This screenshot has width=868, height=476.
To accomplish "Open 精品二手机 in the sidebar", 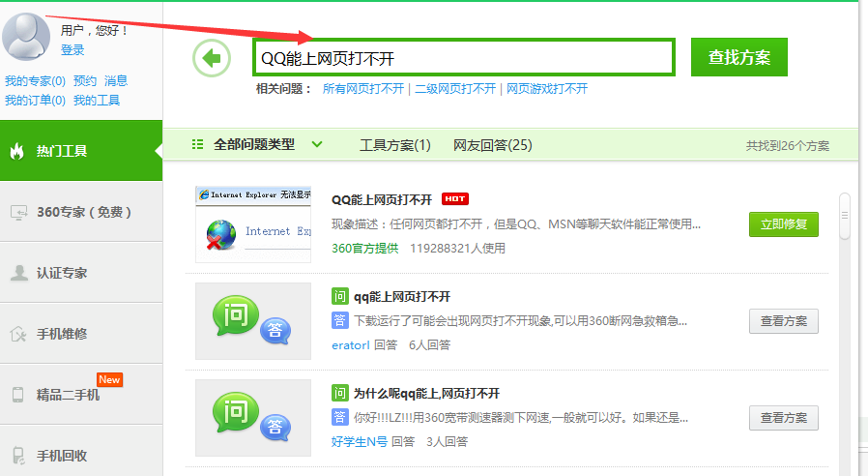I will (x=81, y=395).
